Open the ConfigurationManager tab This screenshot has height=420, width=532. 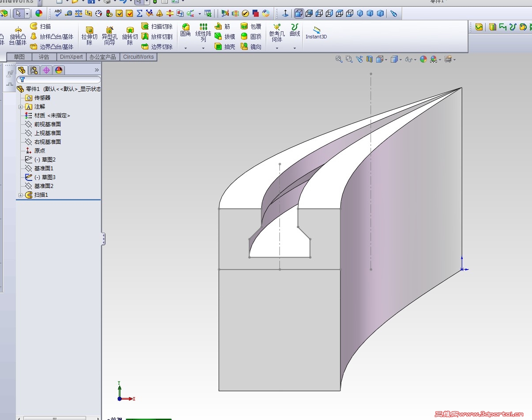(x=46, y=70)
